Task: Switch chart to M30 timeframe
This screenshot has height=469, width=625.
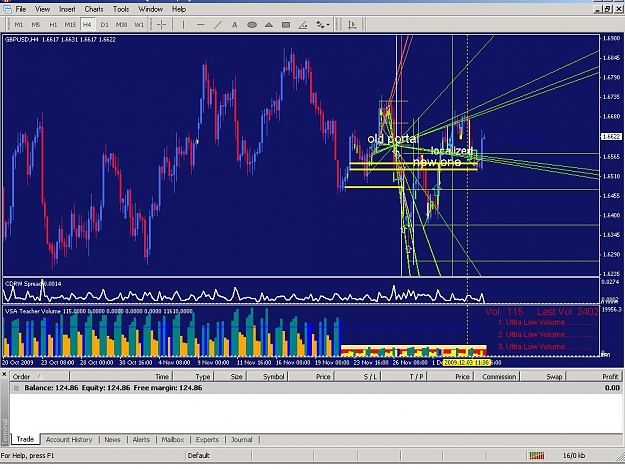Action: 122,25
